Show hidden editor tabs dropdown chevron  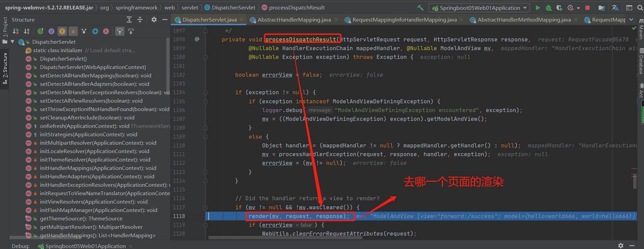click(x=631, y=20)
